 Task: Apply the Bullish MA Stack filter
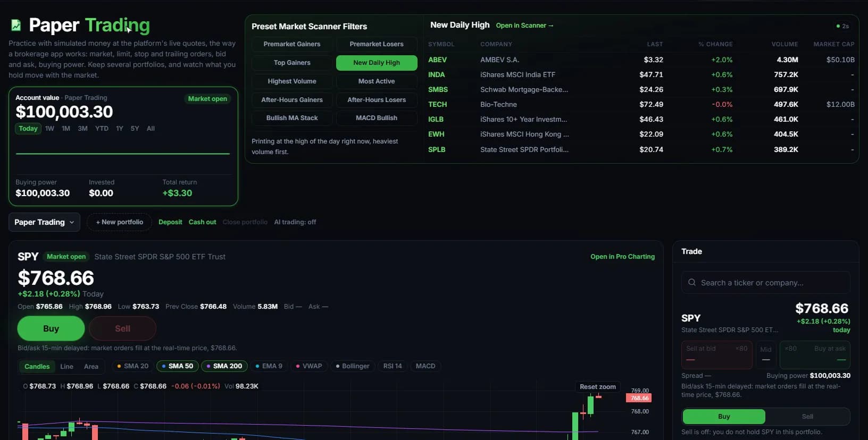pyautogui.click(x=292, y=118)
